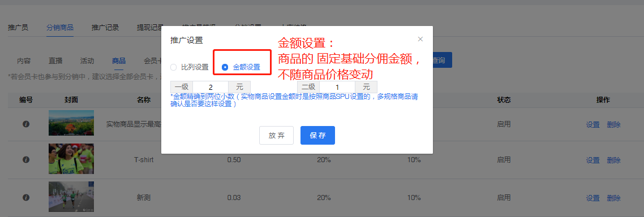Click the 操作 column header
The image size is (644, 217).
tap(603, 99)
